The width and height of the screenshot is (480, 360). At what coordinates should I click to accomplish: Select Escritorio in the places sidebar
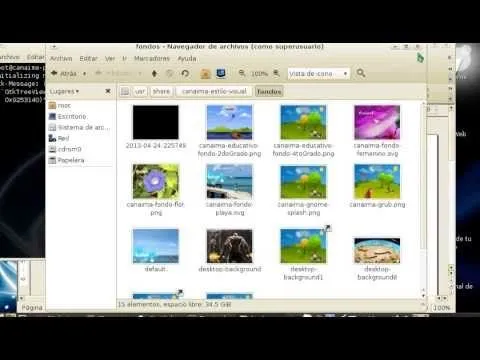point(68,116)
